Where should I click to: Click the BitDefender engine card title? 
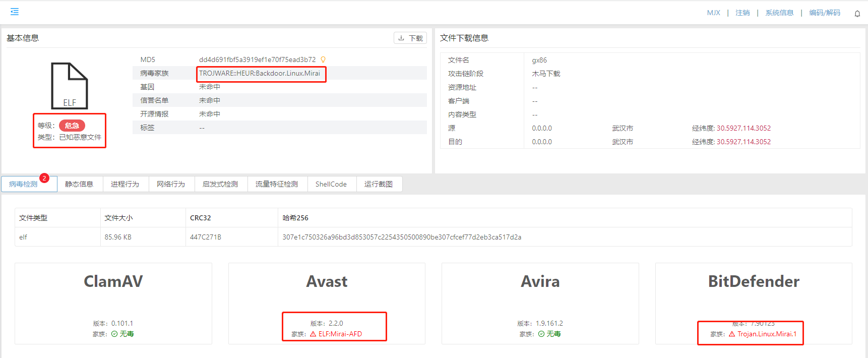coord(754,281)
